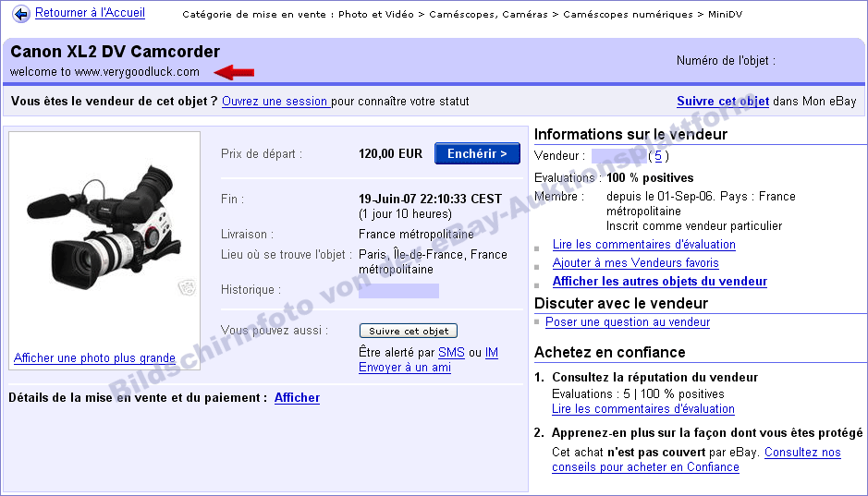Open Afficher les autres objets du vendeur
Screen dimensions: 868x496
click(x=660, y=281)
